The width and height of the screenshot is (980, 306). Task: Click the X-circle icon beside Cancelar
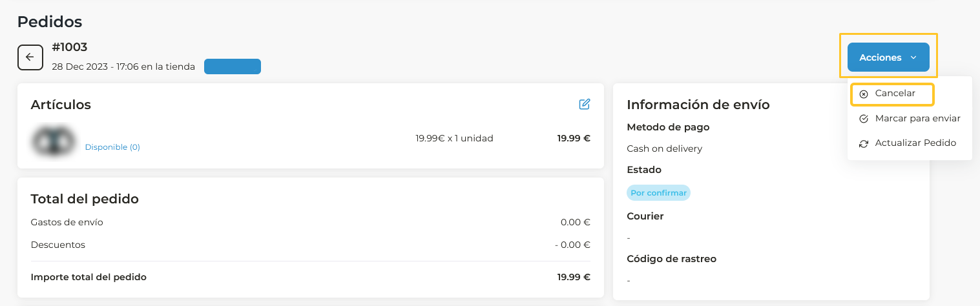click(x=864, y=94)
